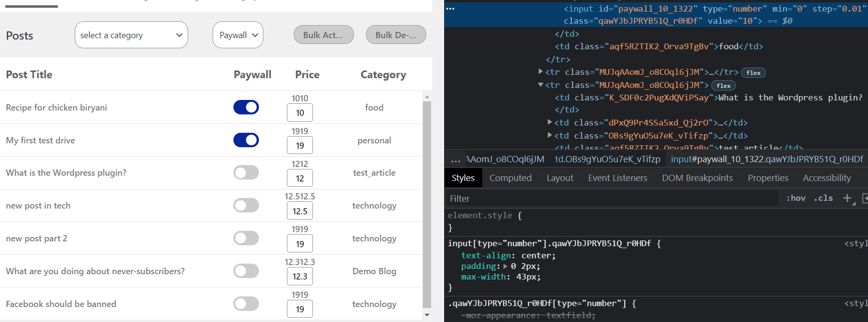Disable the paywall for Recipe for chicken biryani
Screen dimensions: 868x322
point(246,107)
